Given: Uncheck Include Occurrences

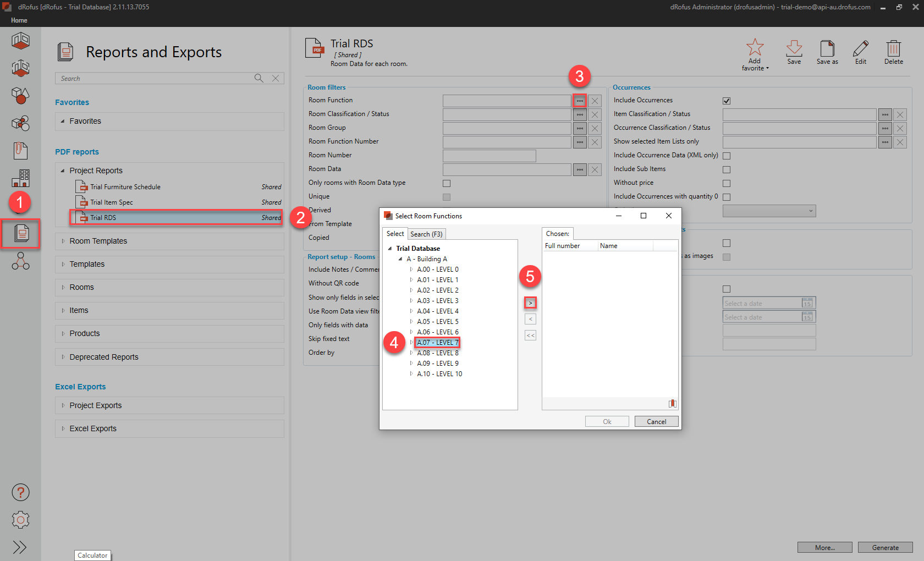Looking at the screenshot, I should [x=727, y=101].
